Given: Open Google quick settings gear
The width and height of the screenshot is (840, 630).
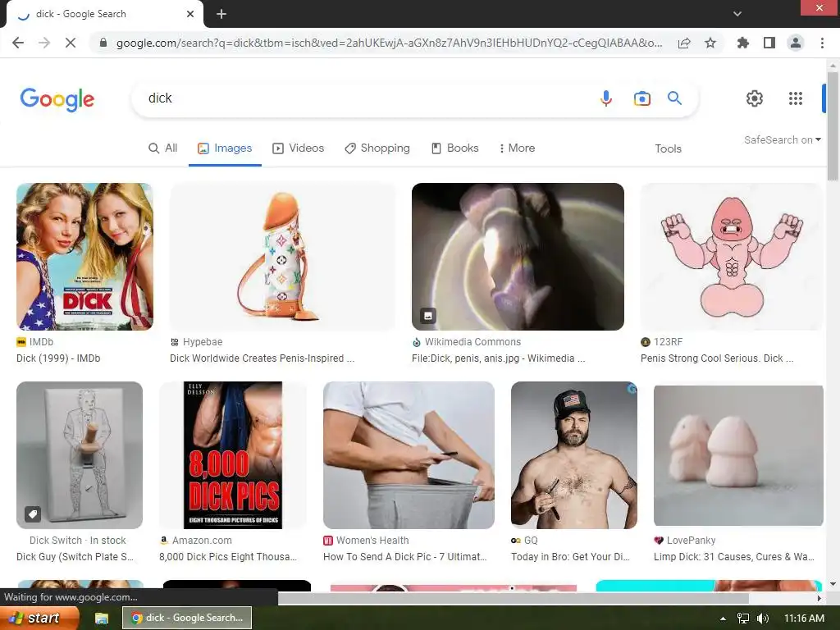Looking at the screenshot, I should [755, 98].
